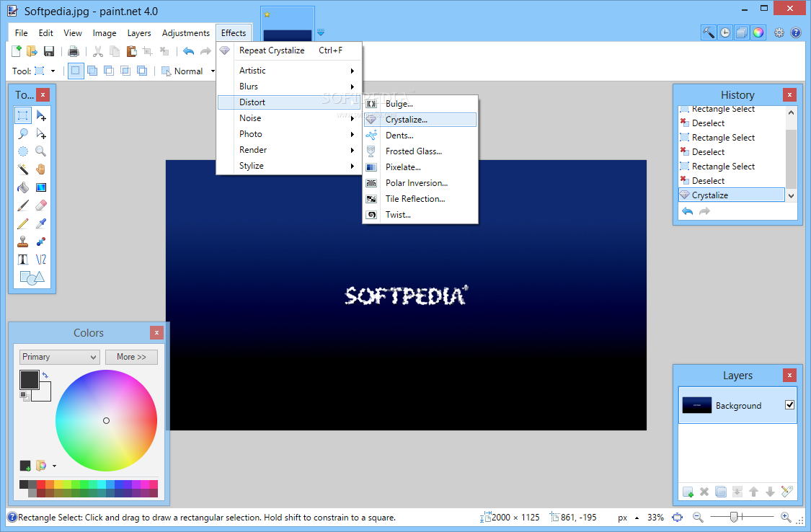Click the Undo arrow in toolbar
Screen dimensions: 811x532
(188, 50)
